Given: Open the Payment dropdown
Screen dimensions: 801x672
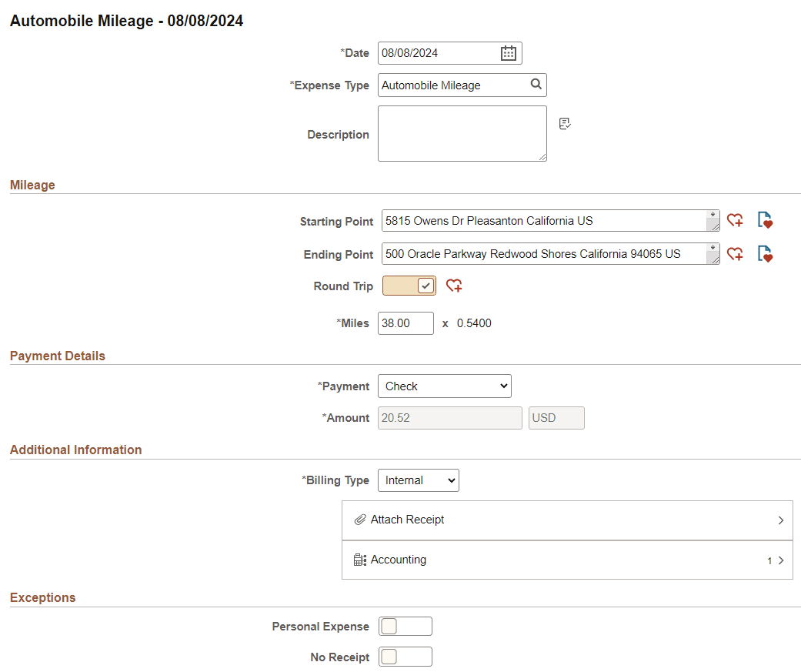Looking at the screenshot, I should (444, 386).
